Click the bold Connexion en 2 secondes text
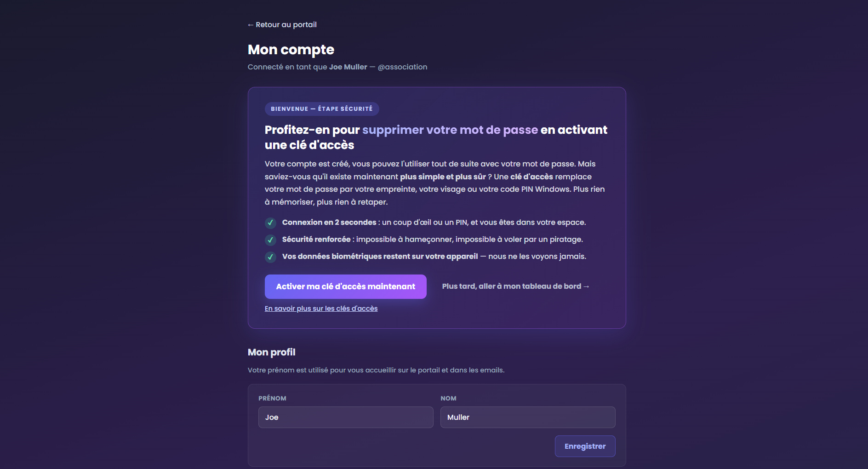This screenshot has width=868, height=469. pos(329,223)
